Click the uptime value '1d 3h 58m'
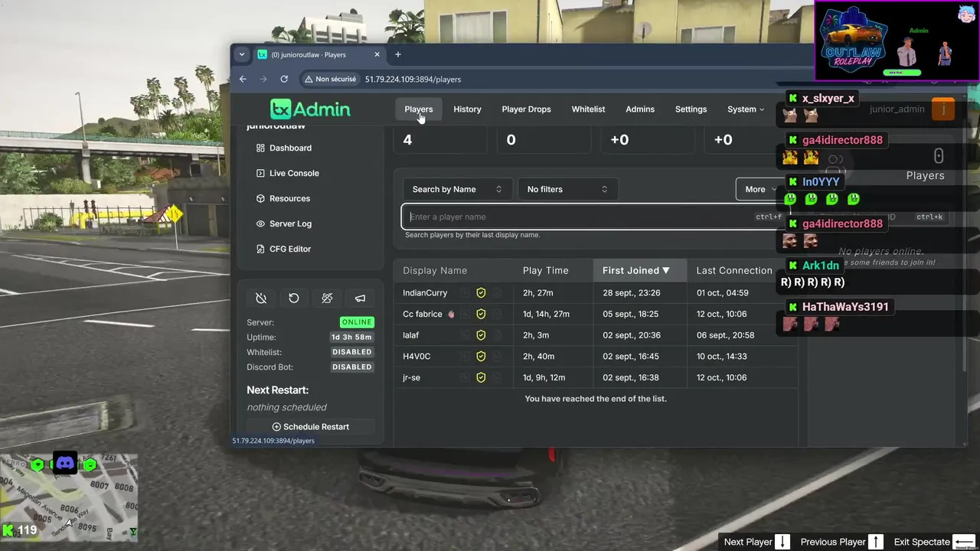This screenshot has width=980, height=551. click(x=352, y=337)
